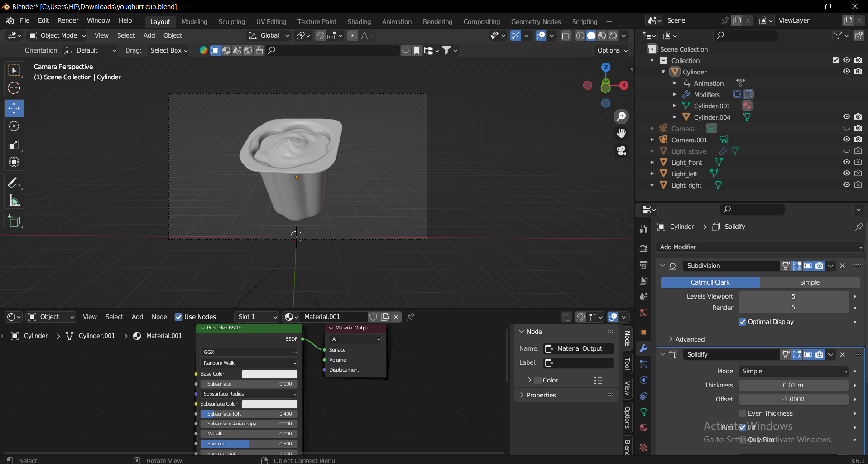Open the Select Box drag dropdown
The image size is (868, 464).
tap(168, 50)
